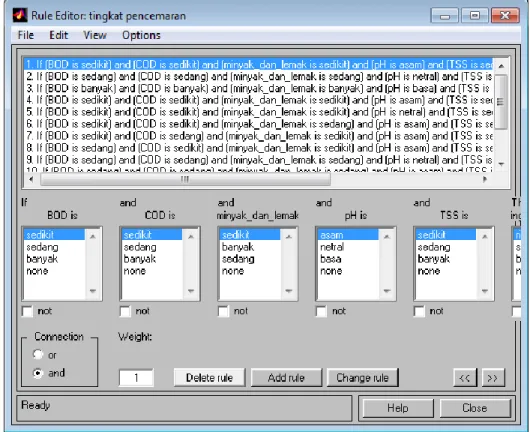530x432 pixels.
Task: Choose none in the COD list
Action: 152,271
